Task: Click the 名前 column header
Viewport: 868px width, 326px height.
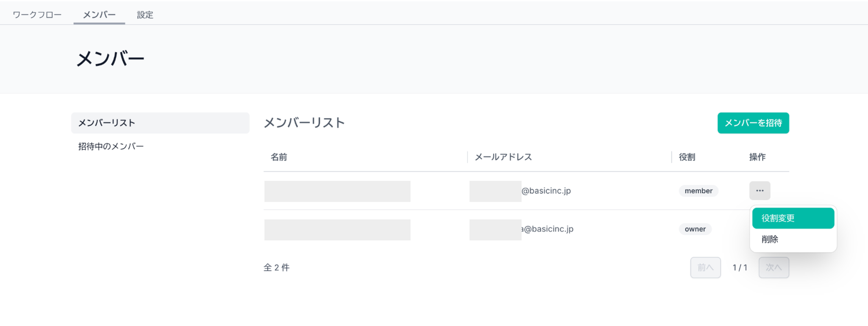Action: pyautogui.click(x=279, y=157)
